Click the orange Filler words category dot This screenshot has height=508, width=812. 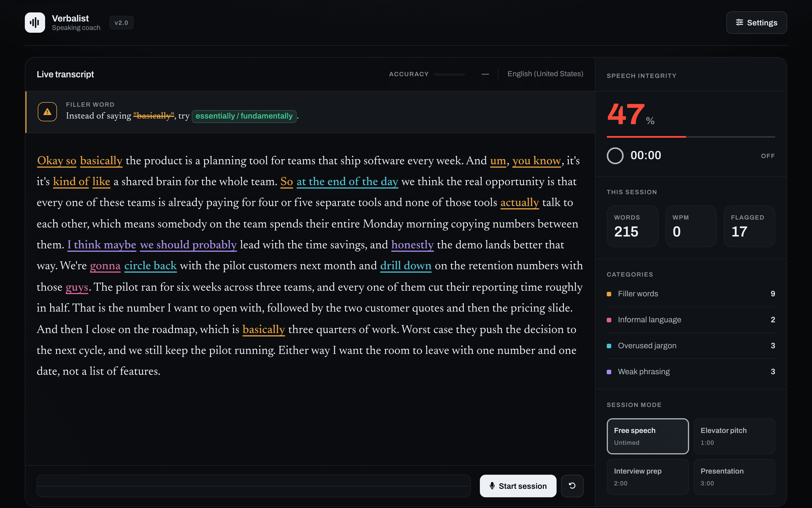tap(609, 294)
